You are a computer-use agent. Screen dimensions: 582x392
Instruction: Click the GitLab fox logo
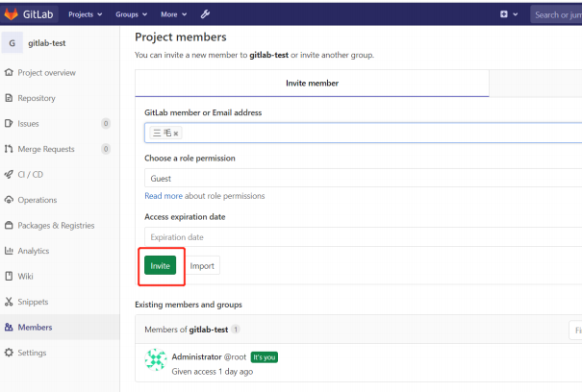12,14
